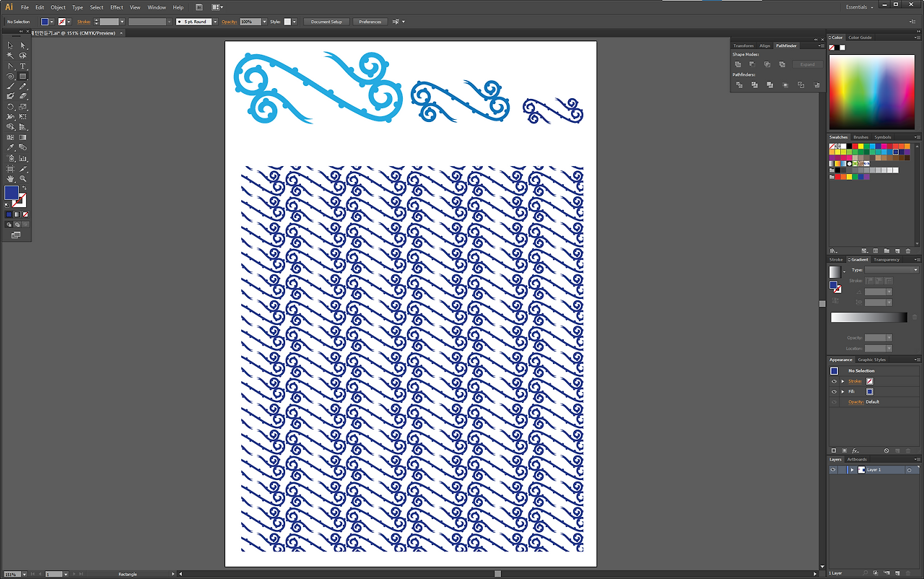Image resolution: width=924 pixels, height=579 pixels.
Task: Select the Rectangle tool
Action: pyautogui.click(x=23, y=76)
